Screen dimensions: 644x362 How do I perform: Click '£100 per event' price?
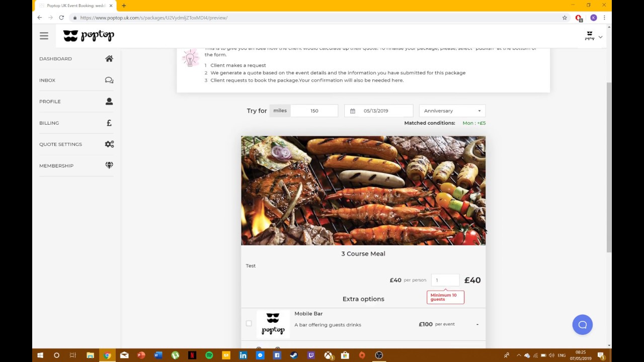(x=437, y=324)
